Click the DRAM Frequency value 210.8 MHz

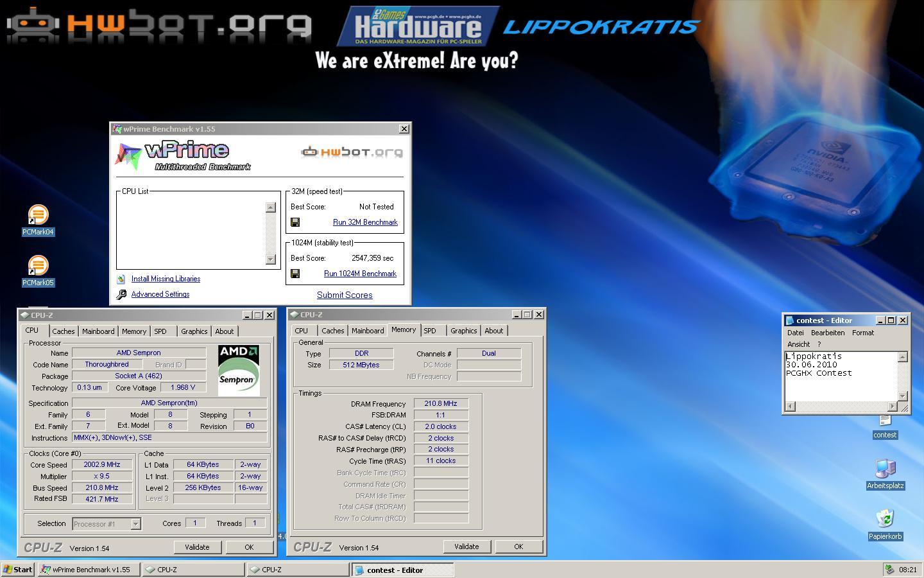[x=441, y=404]
